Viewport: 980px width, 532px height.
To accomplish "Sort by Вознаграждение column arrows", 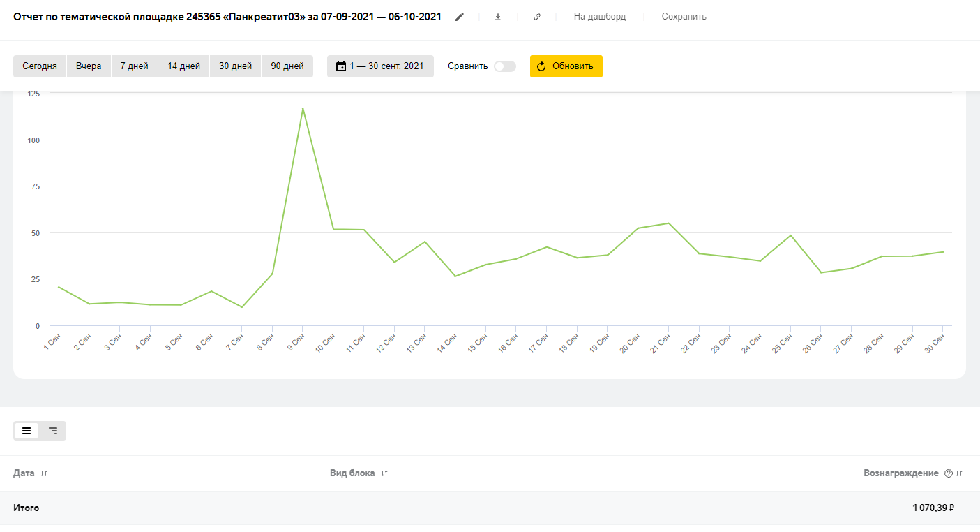I will 959,473.
